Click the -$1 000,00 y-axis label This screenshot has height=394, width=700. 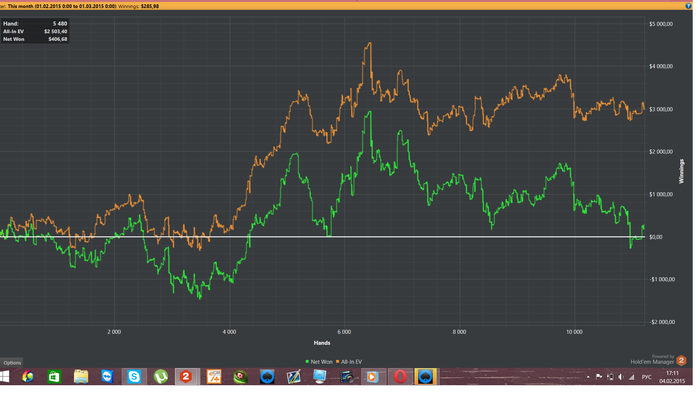tap(662, 280)
